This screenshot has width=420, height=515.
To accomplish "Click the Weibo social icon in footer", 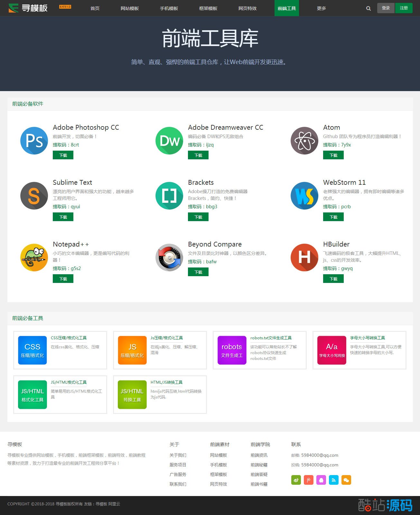I will click(x=296, y=480).
